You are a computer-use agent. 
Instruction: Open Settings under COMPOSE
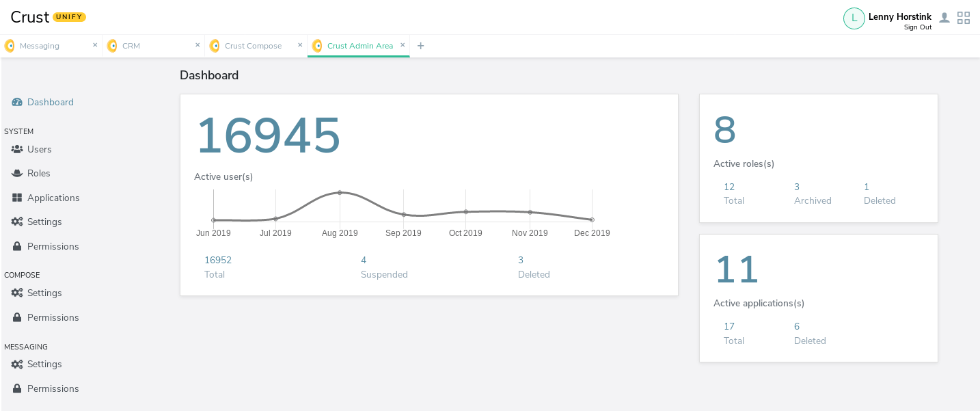[44, 293]
